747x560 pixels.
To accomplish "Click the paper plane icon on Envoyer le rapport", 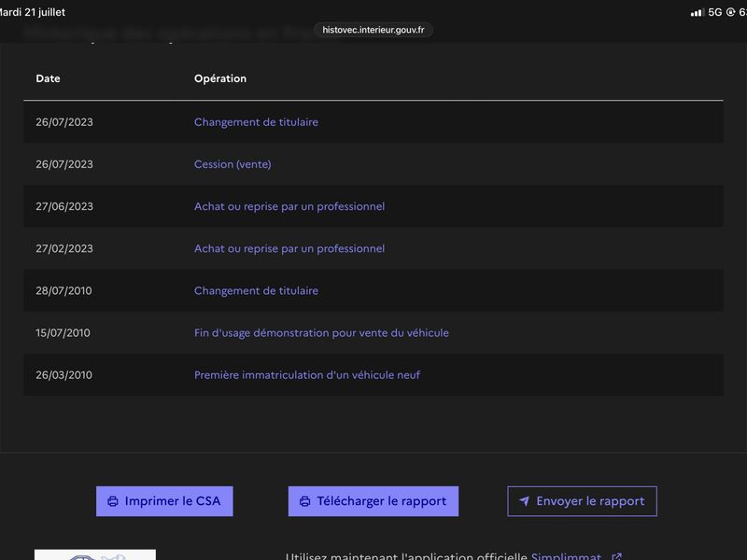I will pyautogui.click(x=524, y=501).
